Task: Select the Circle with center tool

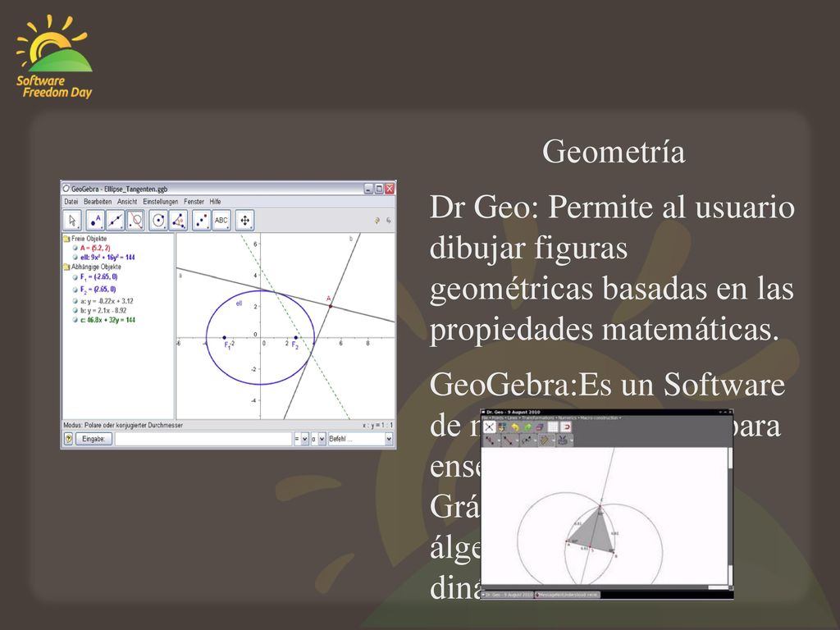Action: (x=158, y=220)
